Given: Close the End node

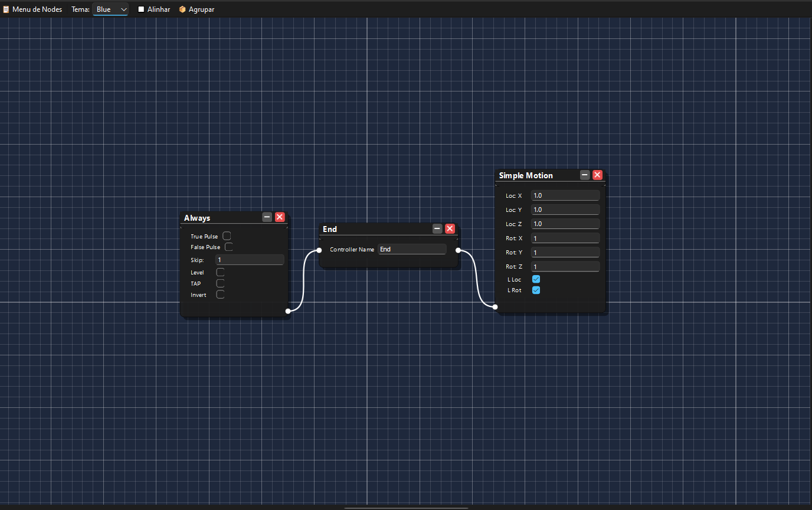Looking at the screenshot, I should pos(450,228).
